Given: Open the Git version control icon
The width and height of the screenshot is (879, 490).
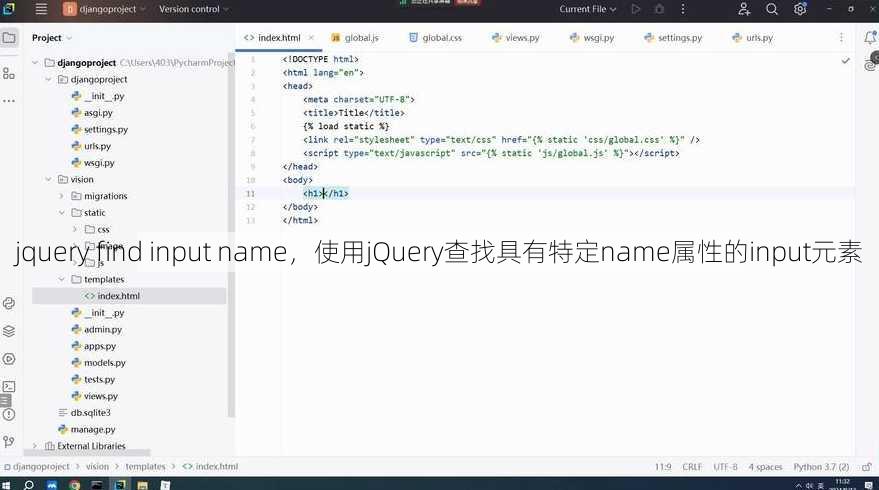Looking at the screenshot, I should tap(9, 442).
